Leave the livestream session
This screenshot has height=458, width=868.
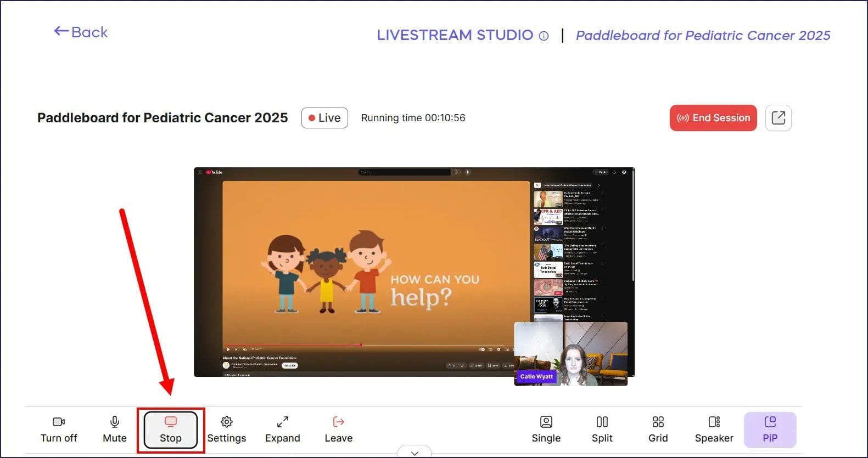tap(338, 429)
